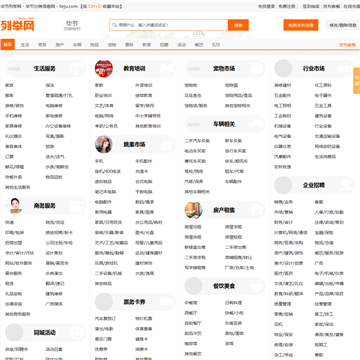Open the room photo thumbnail beside 房产租售
The image size is (360, 360).
194,210
